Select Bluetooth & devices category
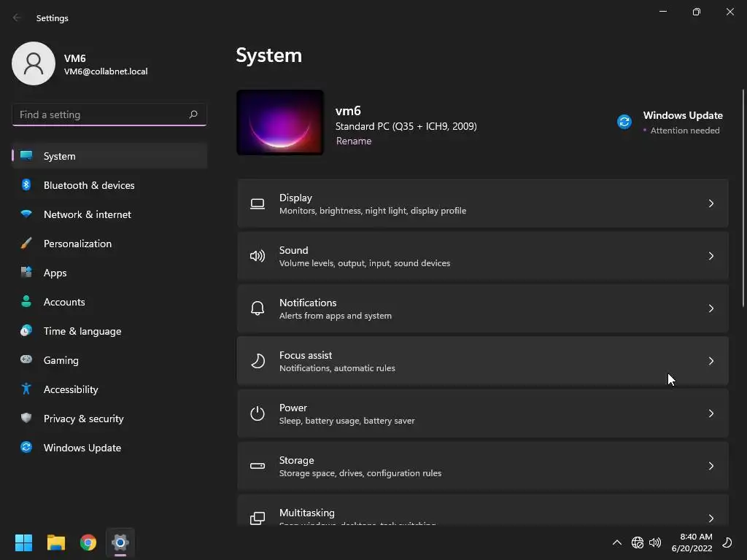 click(x=109, y=184)
